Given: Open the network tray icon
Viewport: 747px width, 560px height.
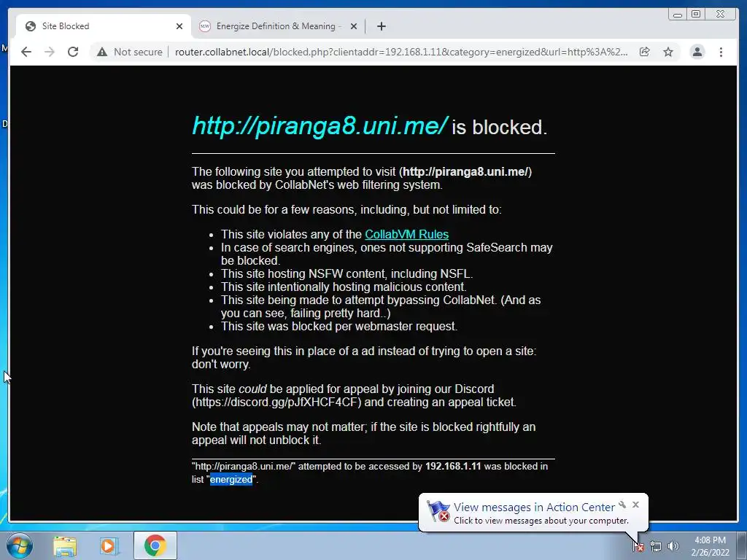Looking at the screenshot, I should [x=656, y=547].
